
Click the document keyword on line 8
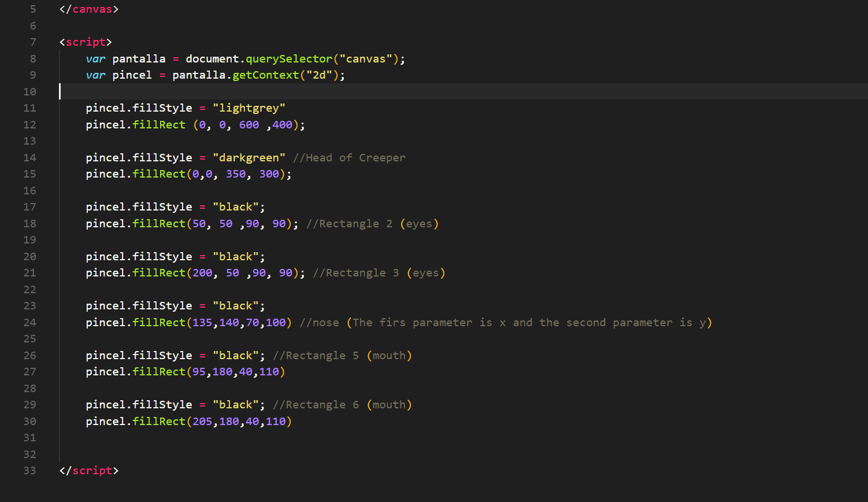(x=212, y=58)
